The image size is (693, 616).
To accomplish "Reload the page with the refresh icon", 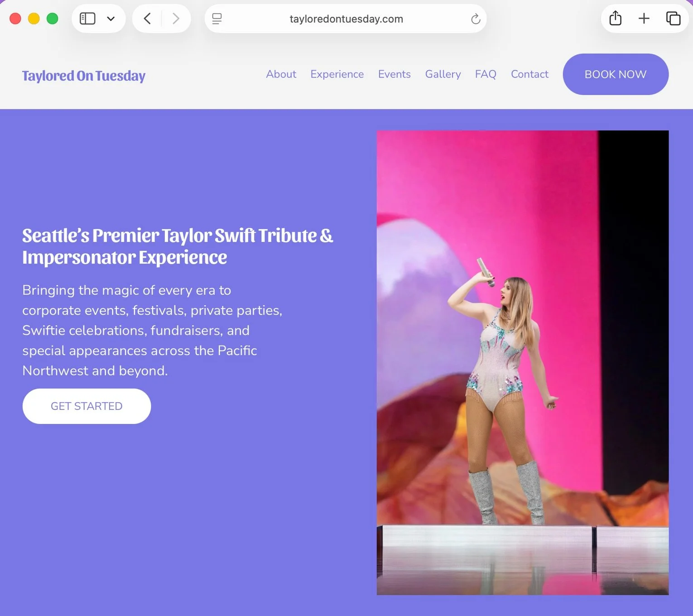I will 475,19.
